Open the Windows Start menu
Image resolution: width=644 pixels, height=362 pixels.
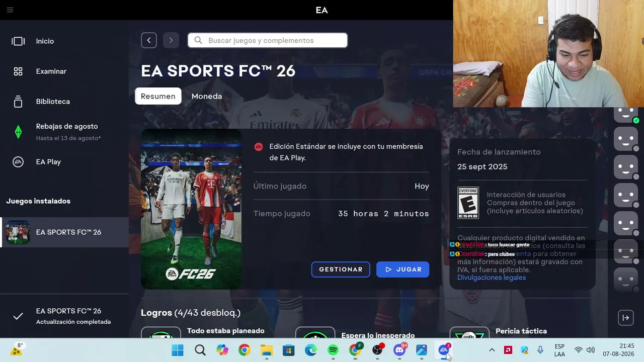[x=178, y=350]
